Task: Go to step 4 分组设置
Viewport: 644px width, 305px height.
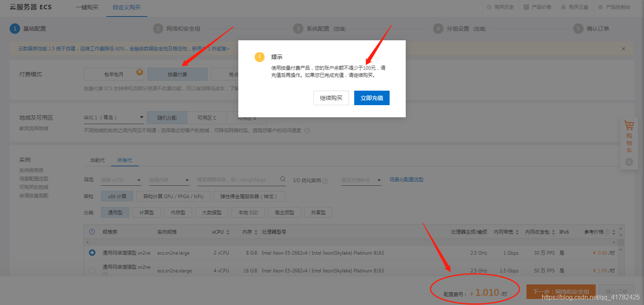Action: pyautogui.click(x=460, y=29)
